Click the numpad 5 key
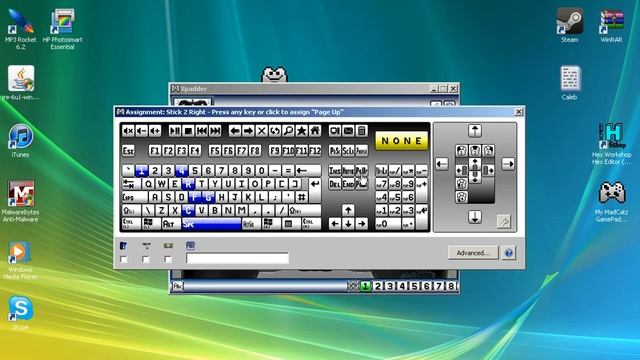The width and height of the screenshot is (640, 360). (395, 197)
